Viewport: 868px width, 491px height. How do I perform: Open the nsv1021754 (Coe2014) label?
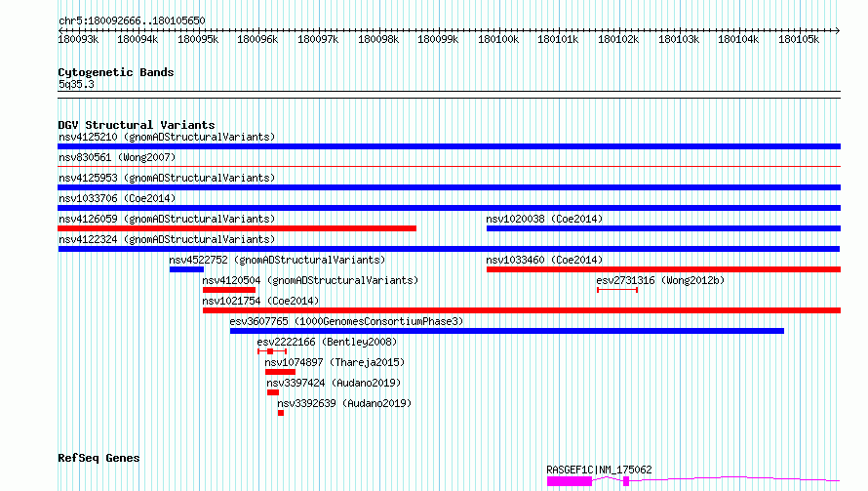[x=260, y=301]
